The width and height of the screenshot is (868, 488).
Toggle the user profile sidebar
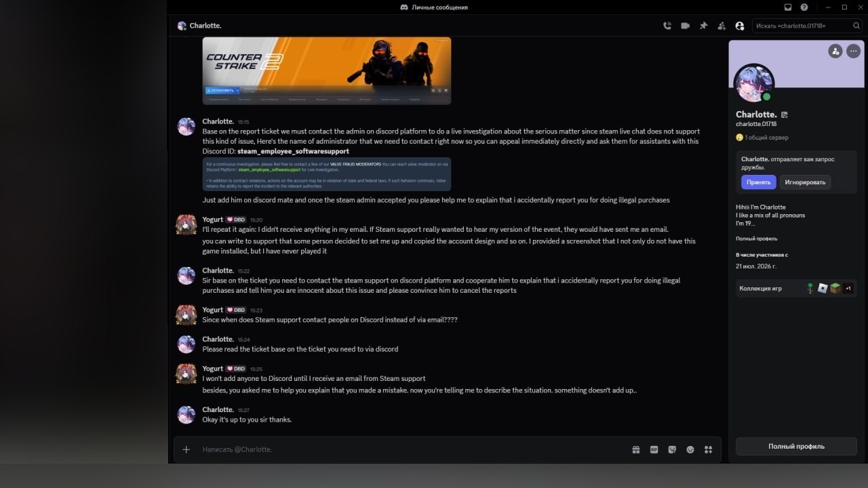[740, 26]
